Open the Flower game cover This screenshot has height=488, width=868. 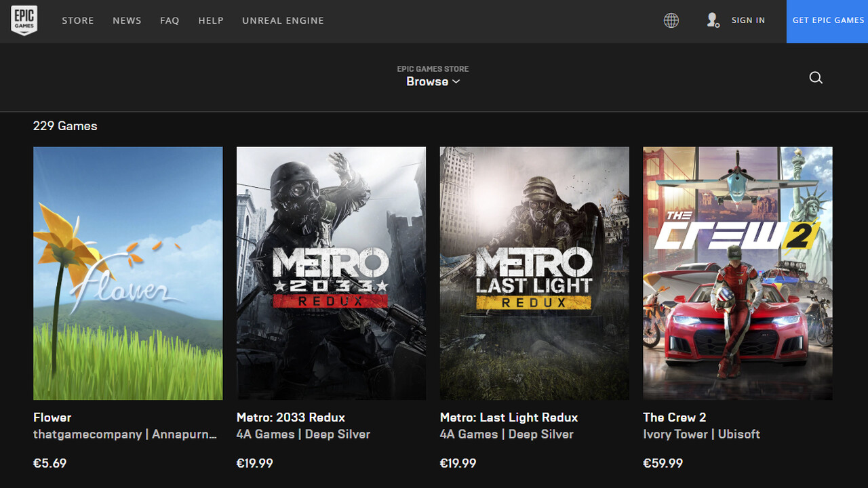[128, 273]
